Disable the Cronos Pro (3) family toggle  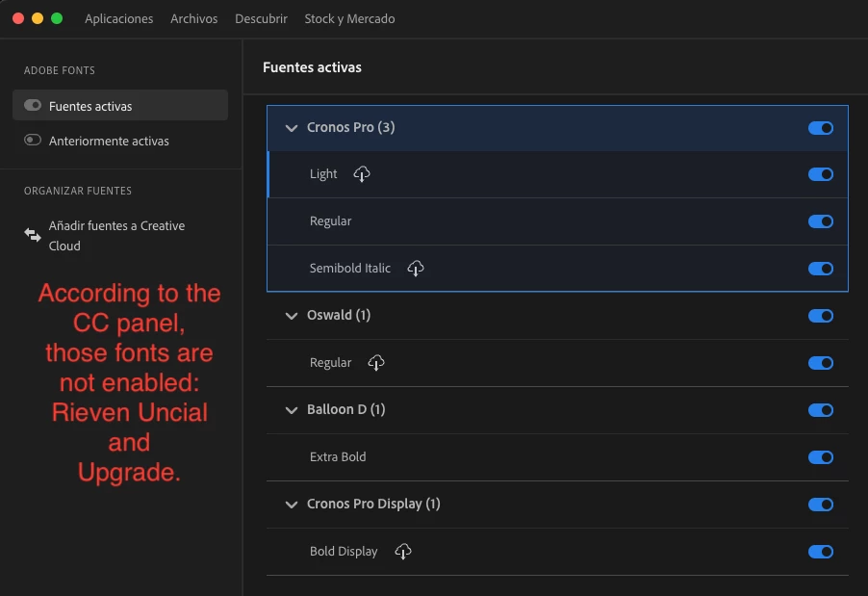pos(821,128)
